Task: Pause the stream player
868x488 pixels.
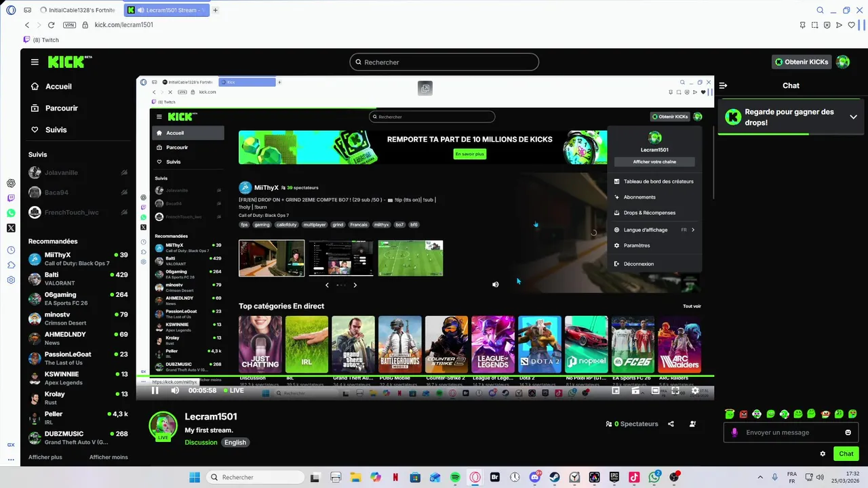Action: click(x=155, y=390)
